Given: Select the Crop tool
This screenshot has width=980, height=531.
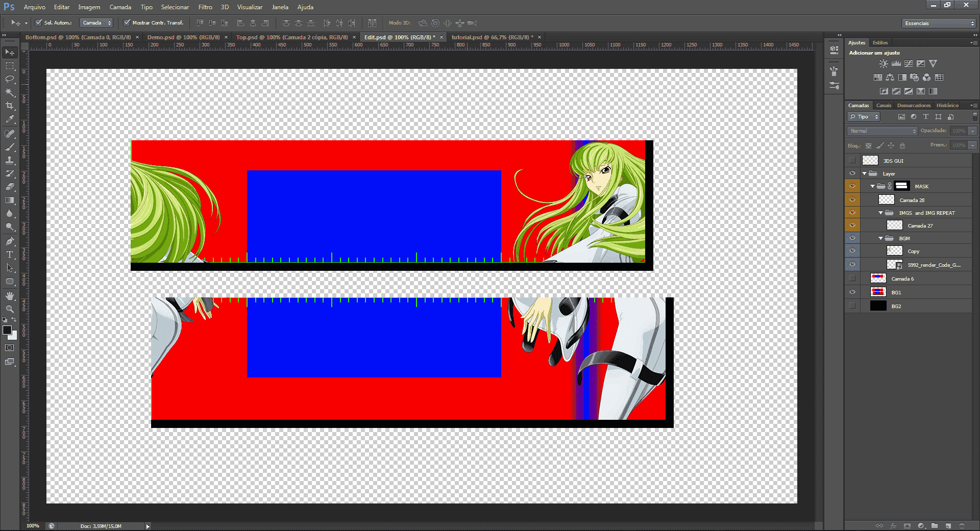Looking at the screenshot, I should [10, 106].
